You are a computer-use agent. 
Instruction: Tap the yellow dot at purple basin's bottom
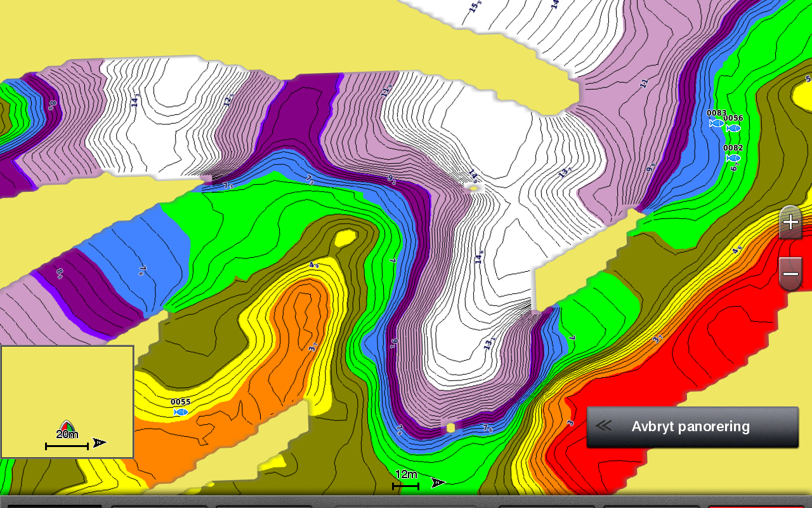pyautogui.click(x=450, y=427)
